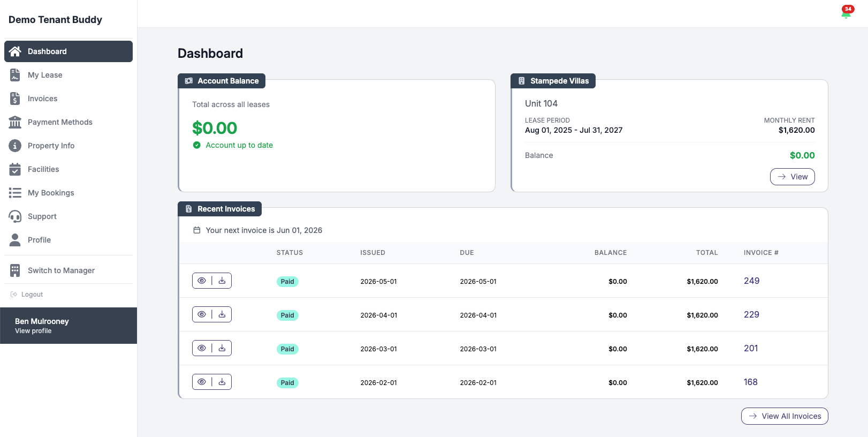View invoice 201 using the eye icon
The image size is (868, 437).
[202, 348]
